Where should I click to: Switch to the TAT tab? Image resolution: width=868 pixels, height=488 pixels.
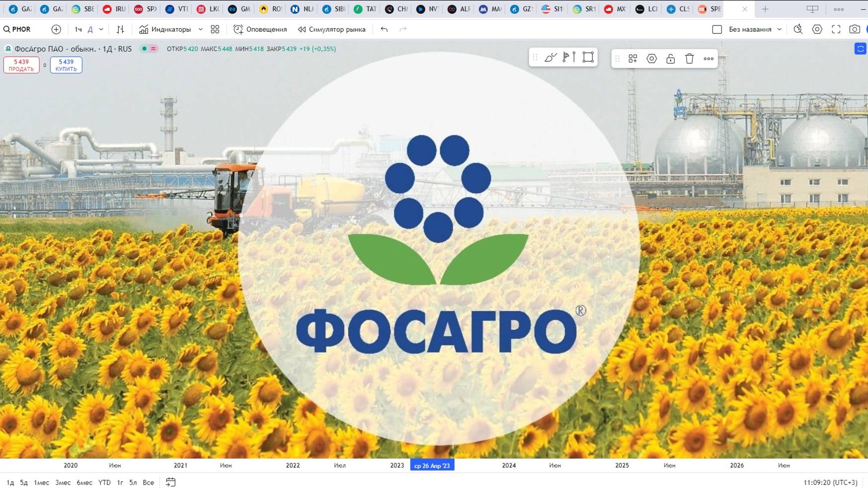pos(365,9)
